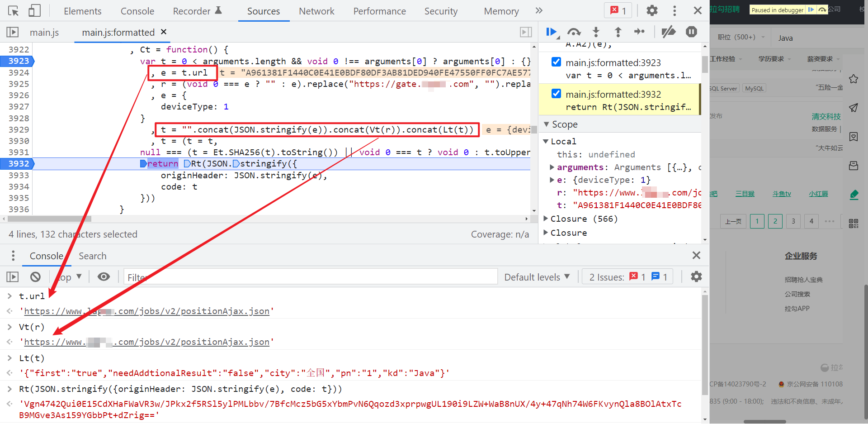Step out of current function
This screenshot has height=424, width=868.
618,32
